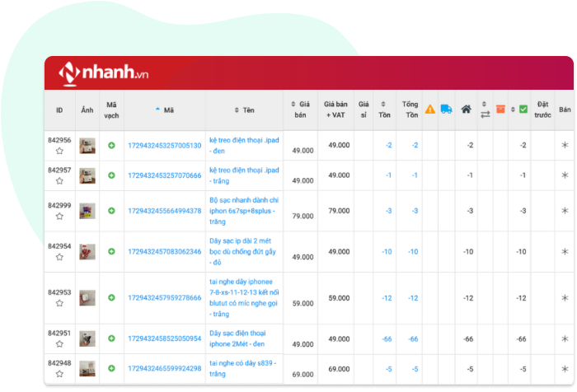
Task: Sort by the Mã column header
Action: tap(164, 109)
